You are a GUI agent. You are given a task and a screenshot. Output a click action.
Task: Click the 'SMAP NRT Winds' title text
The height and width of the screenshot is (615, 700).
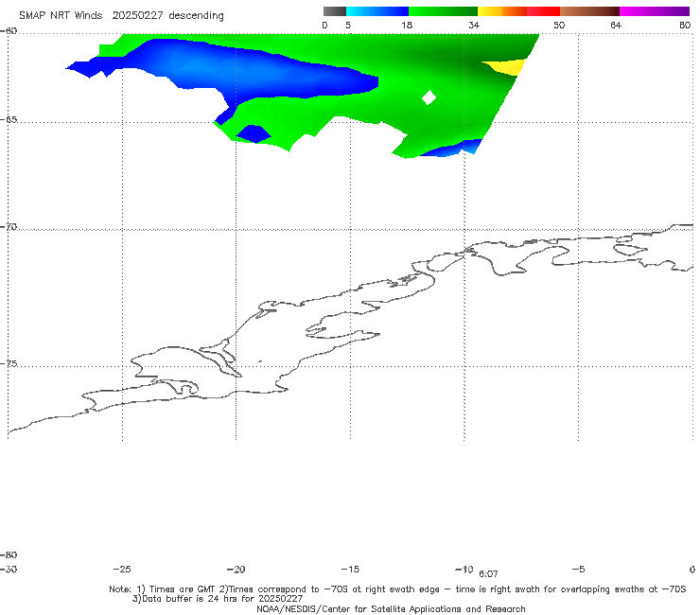(x=61, y=15)
